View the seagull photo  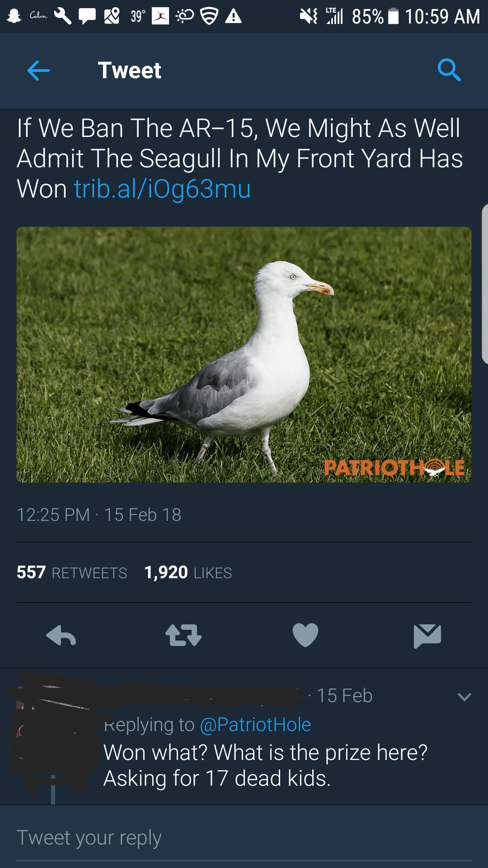(x=244, y=354)
